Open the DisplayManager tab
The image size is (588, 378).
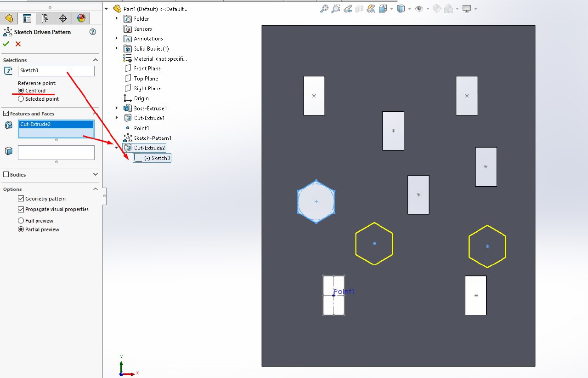click(81, 18)
